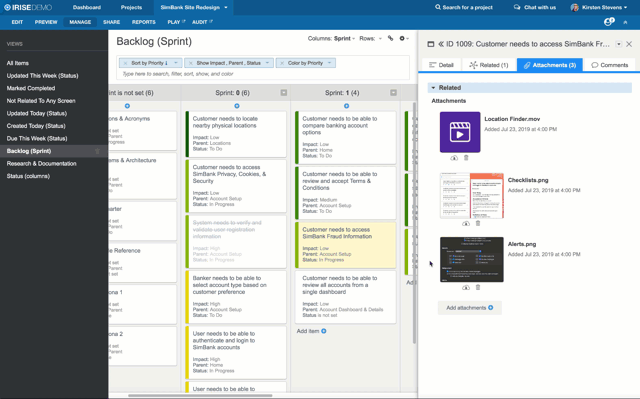Add item to top of Sprint 0 column
This screenshot has height=399, width=640.
tap(237, 106)
